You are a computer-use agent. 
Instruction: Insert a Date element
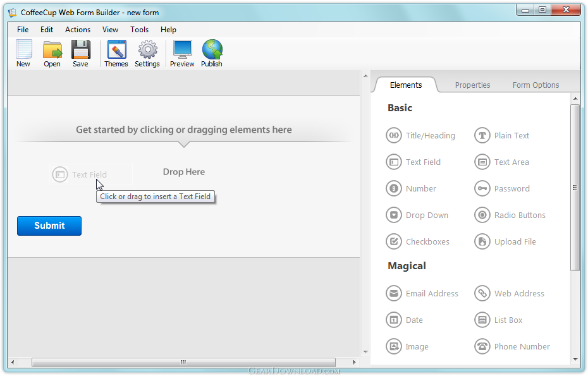point(404,320)
